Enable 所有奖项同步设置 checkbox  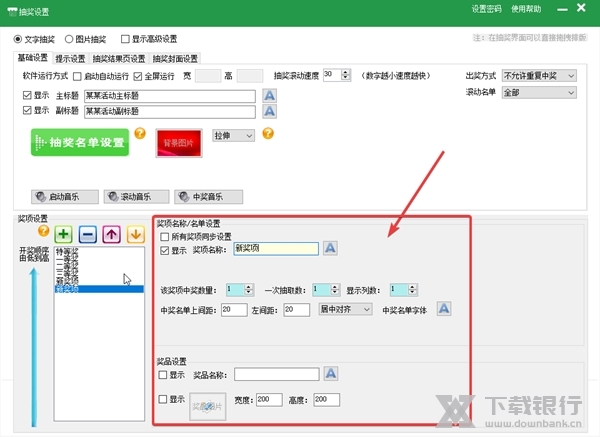pos(165,236)
